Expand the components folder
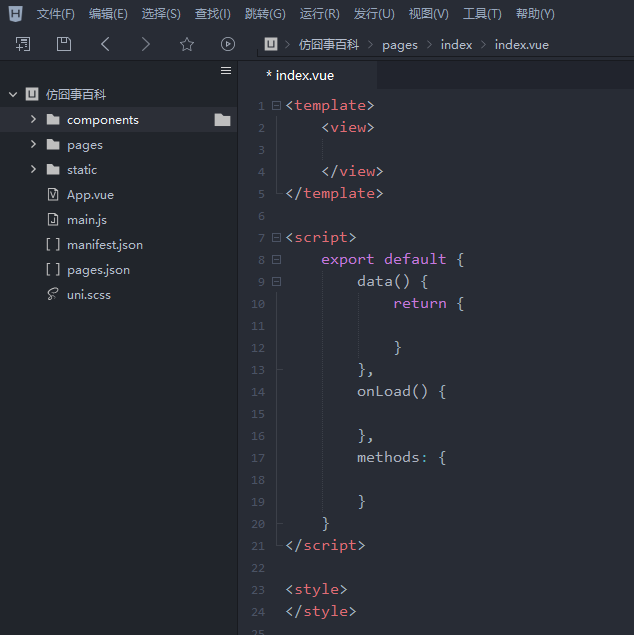The height and width of the screenshot is (635, 634). pyautogui.click(x=33, y=119)
